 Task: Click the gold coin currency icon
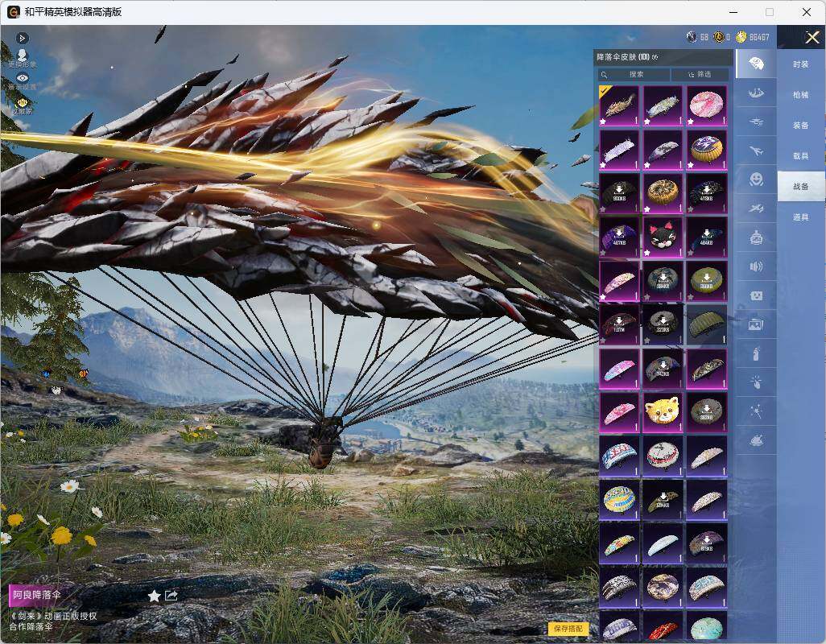click(741, 37)
